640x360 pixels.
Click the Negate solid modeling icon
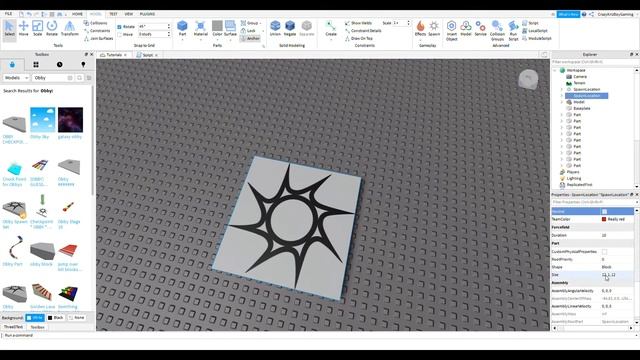pyautogui.click(x=290, y=26)
